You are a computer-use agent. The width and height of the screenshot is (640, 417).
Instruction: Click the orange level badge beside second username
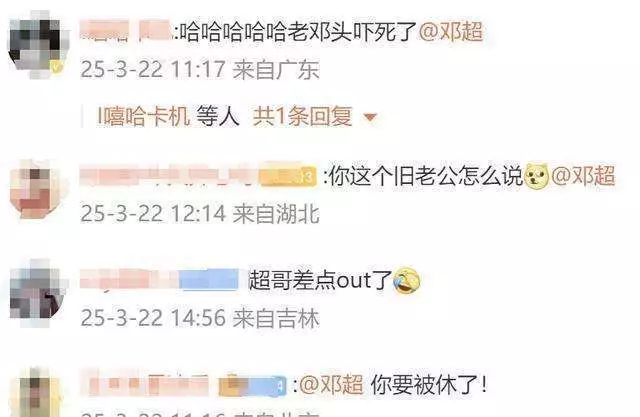(288, 176)
